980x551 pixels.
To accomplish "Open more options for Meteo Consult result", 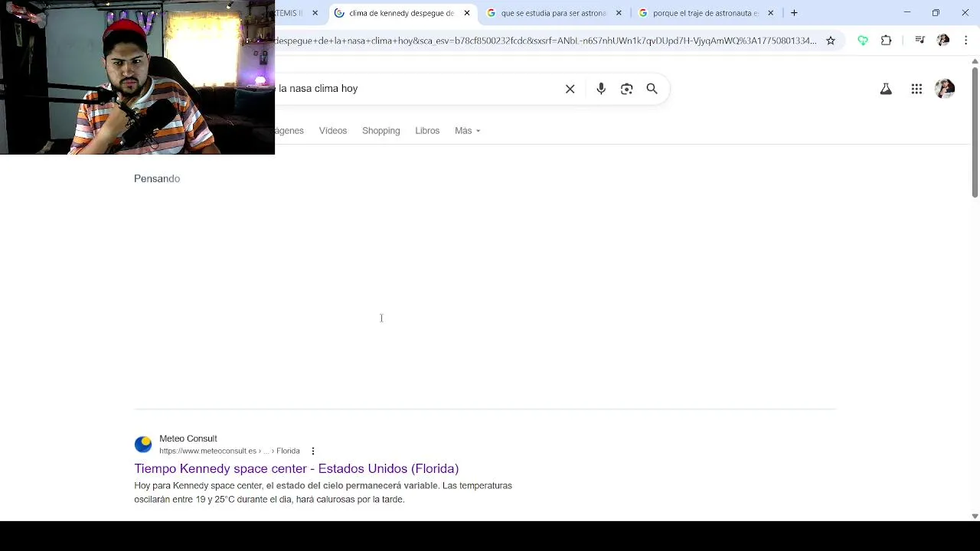I will pos(313,451).
